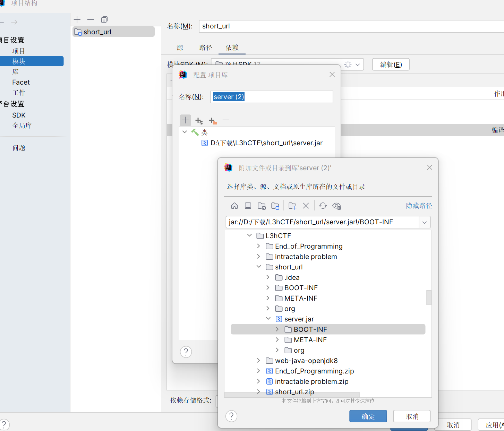Click 确定 in attach files dialog
Image resolution: width=504 pixels, height=431 pixels.
tap(368, 416)
